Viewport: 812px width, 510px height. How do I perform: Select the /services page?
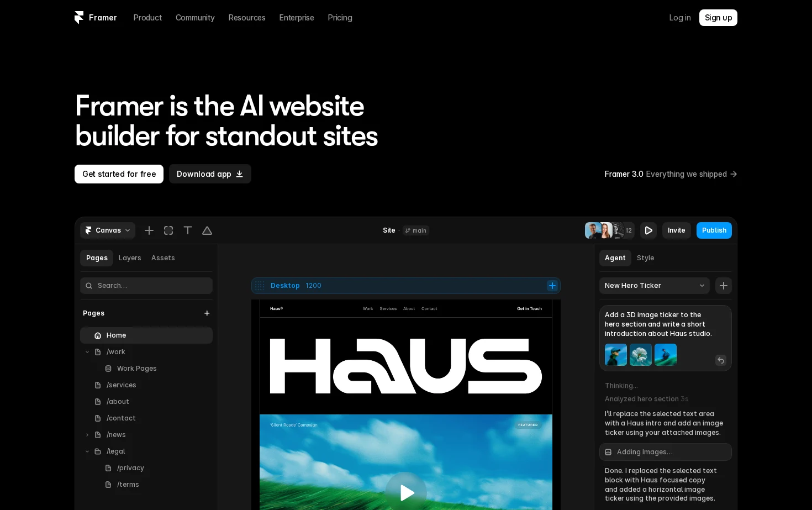pos(146,385)
